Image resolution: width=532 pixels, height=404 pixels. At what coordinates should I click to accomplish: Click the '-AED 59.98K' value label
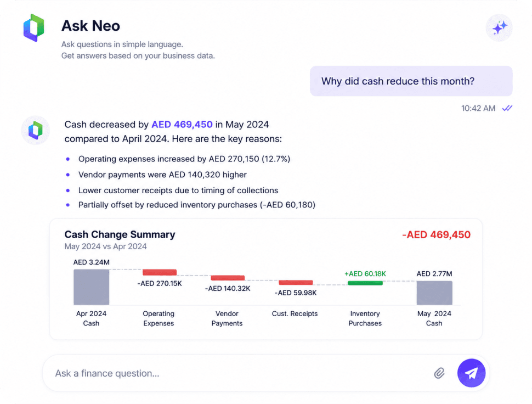click(296, 293)
